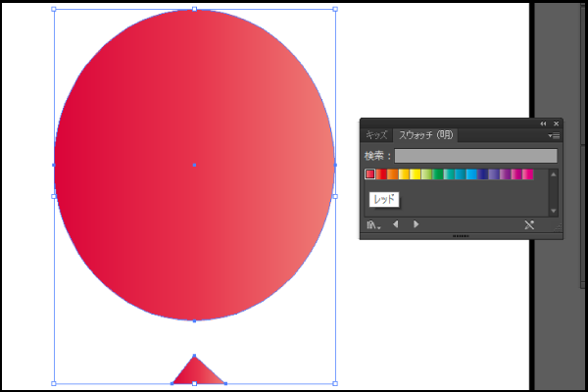This screenshot has height=392, width=588.
Task: Open the swatch panel options menu
Action: (554, 136)
